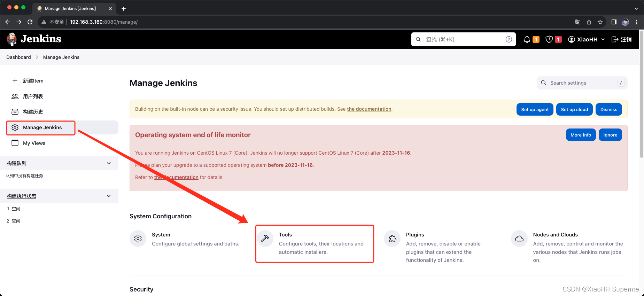This screenshot has height=296, width=644.
Task: Bookmark page with the star icon
Action: [x=600, y=22]
